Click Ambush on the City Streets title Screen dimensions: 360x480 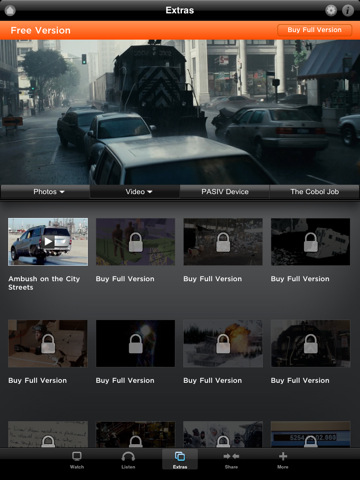[44, 283]
